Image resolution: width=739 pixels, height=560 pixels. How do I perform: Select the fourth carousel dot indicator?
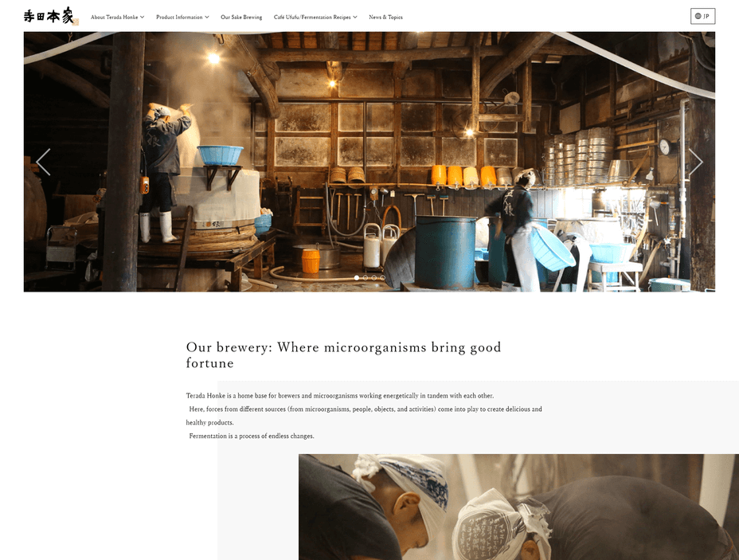382,278
